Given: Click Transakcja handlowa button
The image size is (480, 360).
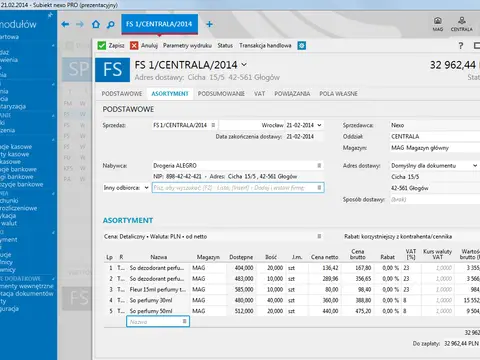Looking at the screenshot, I should point(265,46).
